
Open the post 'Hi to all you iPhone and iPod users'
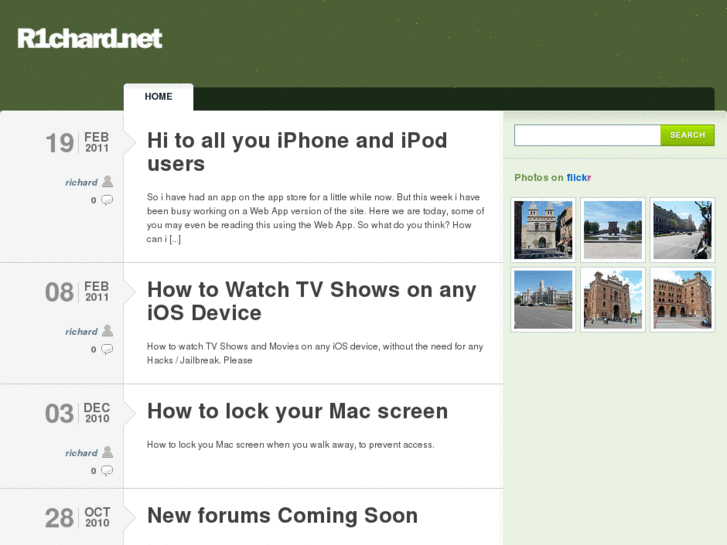point(297,152)
